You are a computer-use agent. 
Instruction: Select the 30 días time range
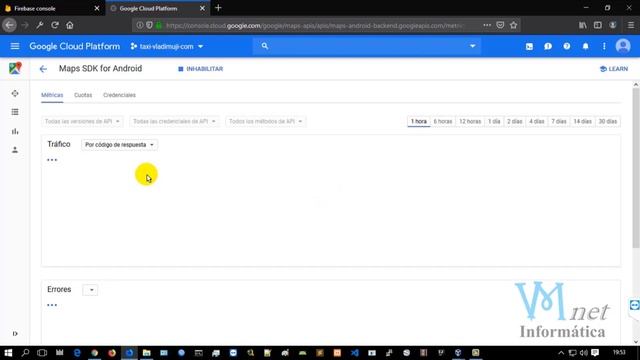point(608,122)
